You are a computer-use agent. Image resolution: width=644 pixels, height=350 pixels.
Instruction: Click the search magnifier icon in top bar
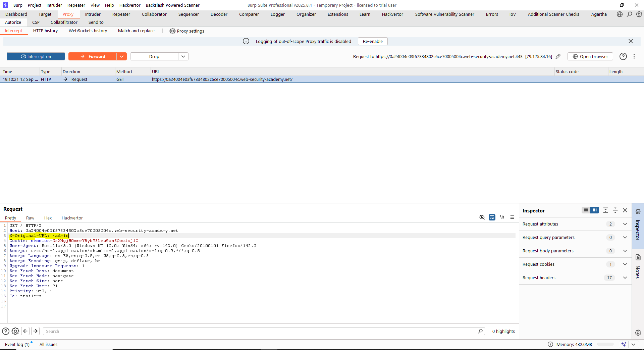(x=629, y=14)
